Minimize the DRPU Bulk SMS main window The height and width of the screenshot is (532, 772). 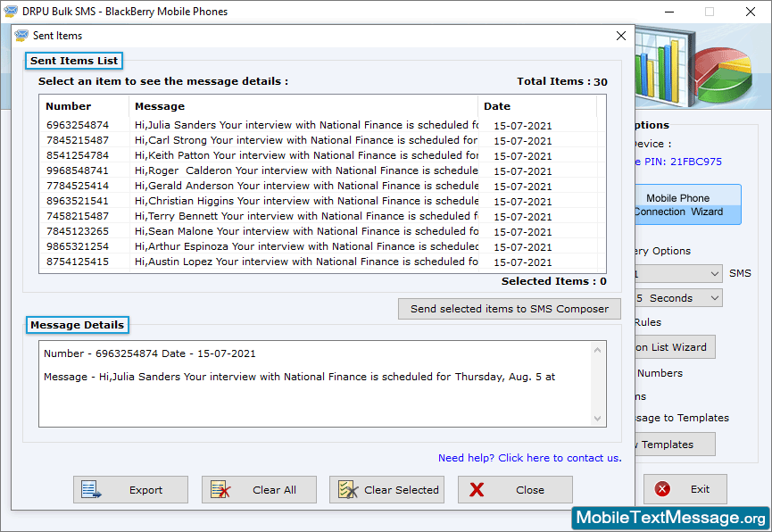pyautogui.click(x=669, y=12)
